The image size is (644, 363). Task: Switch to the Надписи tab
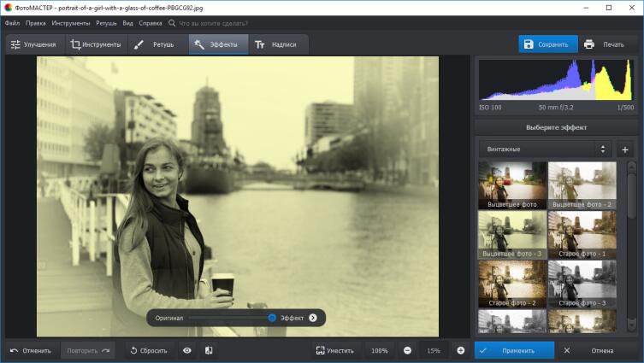point(275,44)
